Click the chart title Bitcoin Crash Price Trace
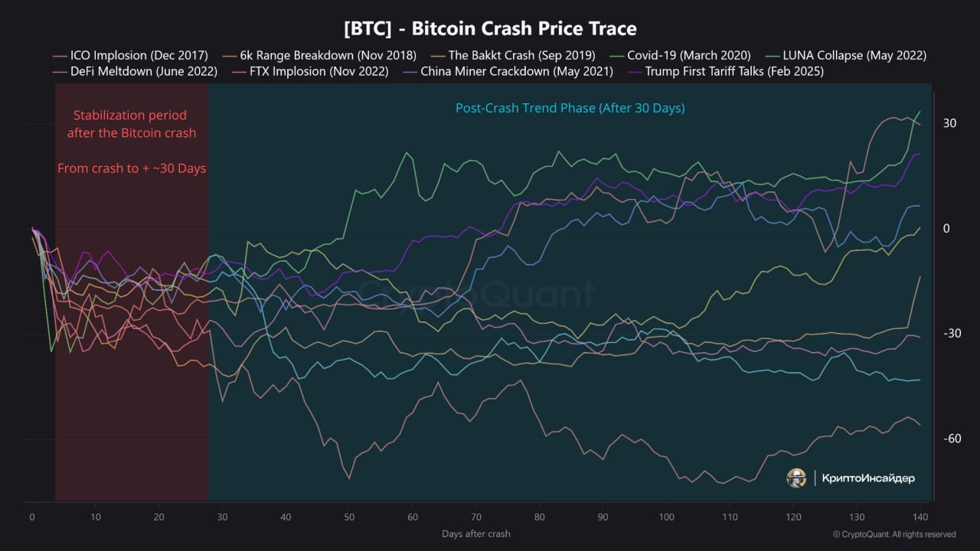This screenshot has height=551, width=980. (x=490, y=29)
